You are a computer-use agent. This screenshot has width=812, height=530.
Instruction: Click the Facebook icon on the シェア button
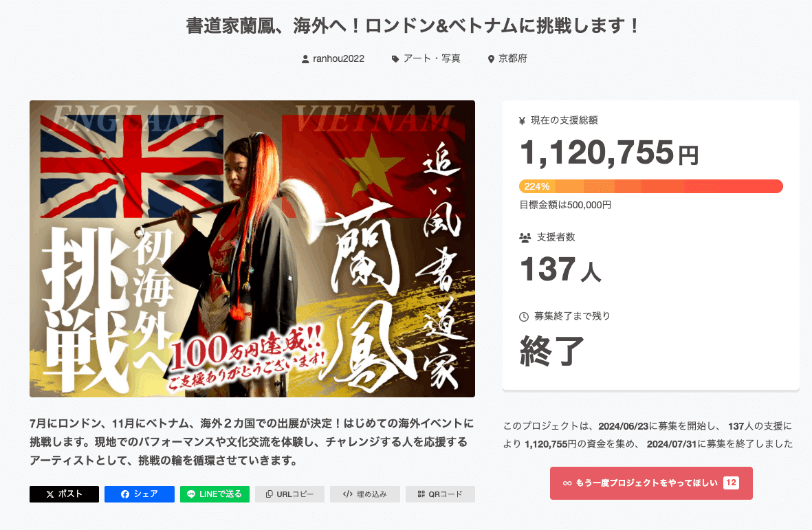[x=125, y=494]
